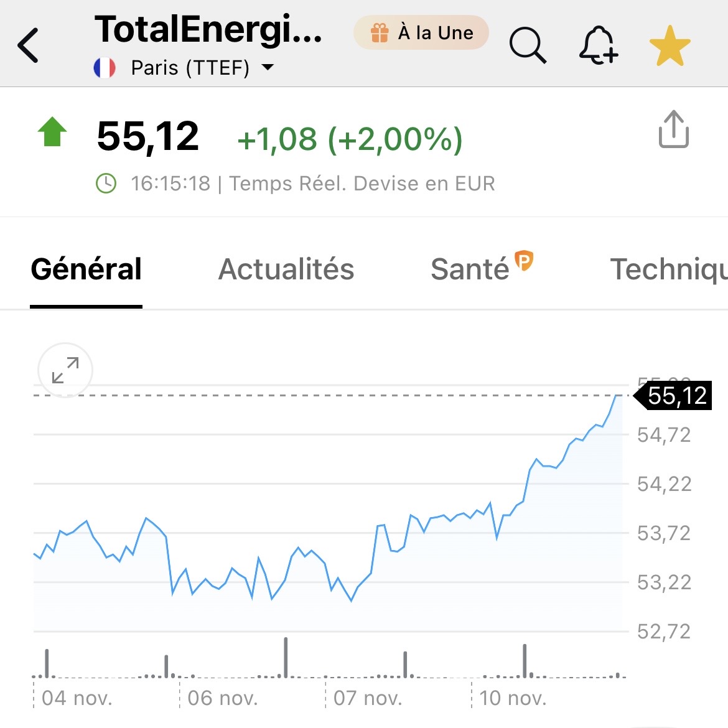Open the Santé tab
This screenshot has height=728, width=728.
[470, 269]
